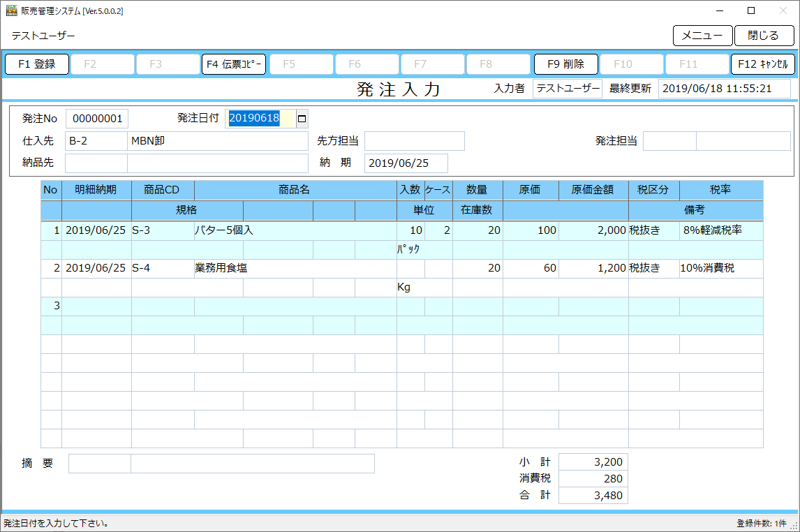Image resolution: width=800 pixels, height=532 pixels.
Task: Select row 2 product code S-4
Action: coord(163,268)
